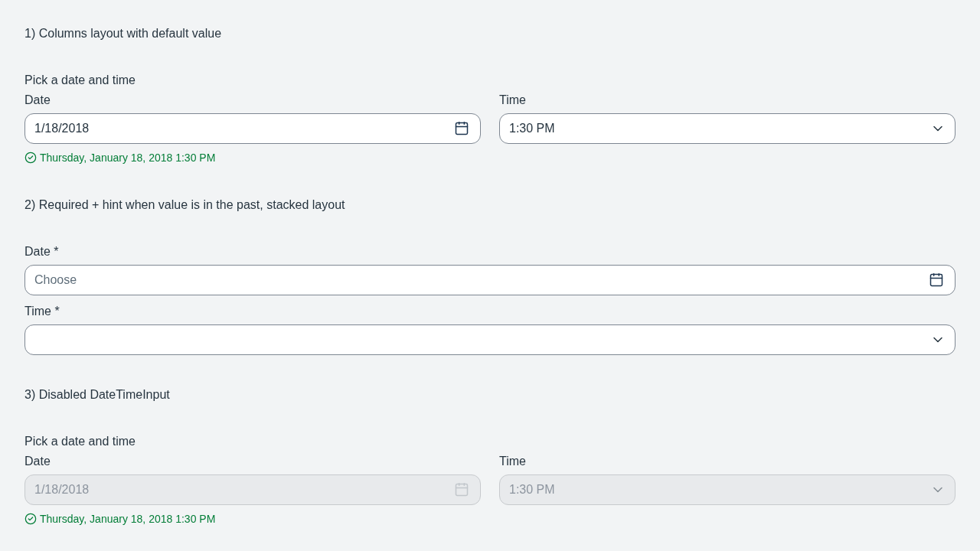
Task: Open the empty required Time select box
Action: point(490,340)
